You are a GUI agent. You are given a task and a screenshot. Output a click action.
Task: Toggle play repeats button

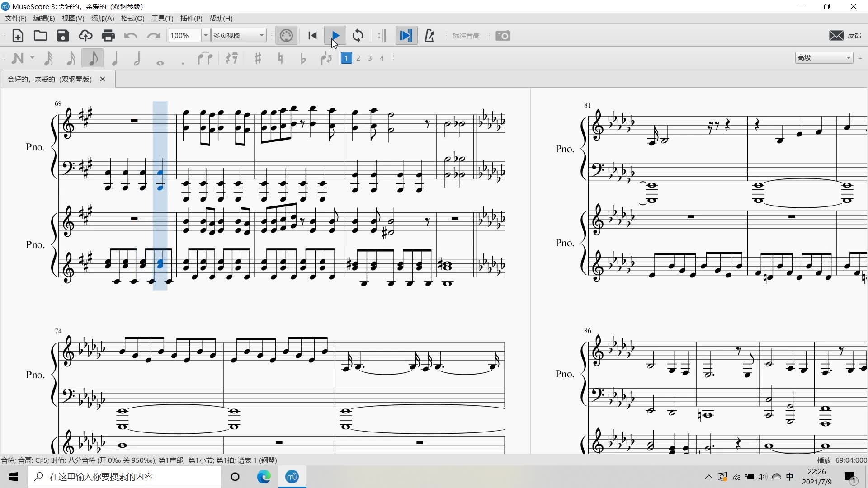tap(382, 36)
